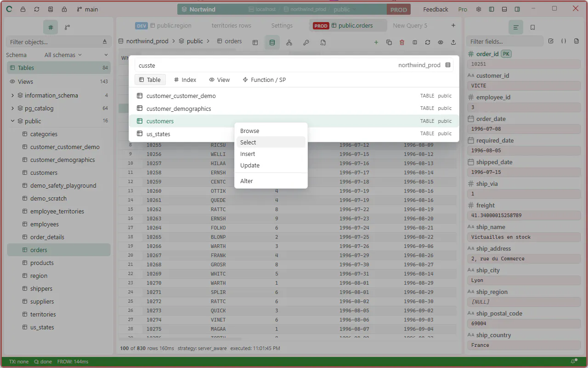Click the new tab plus button
588x368 pixels.
[x=453, y=25]
